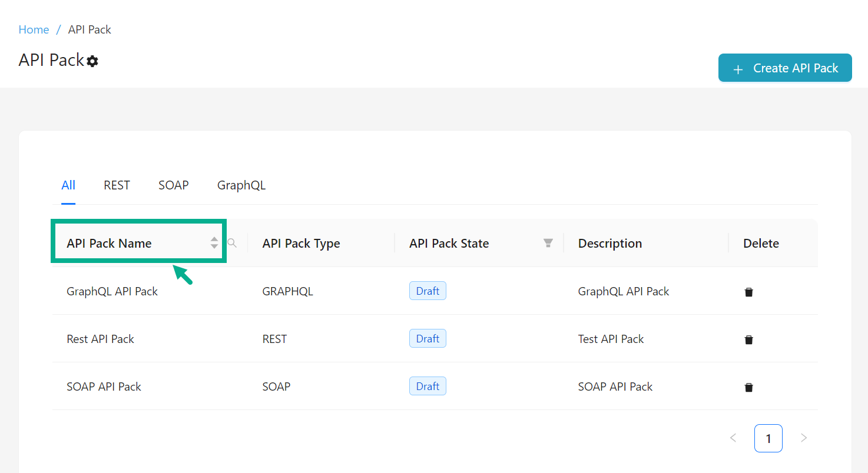Viewport: 868px width, 473px height.
Task: Switch to the All tab
Action: (68, 185)
